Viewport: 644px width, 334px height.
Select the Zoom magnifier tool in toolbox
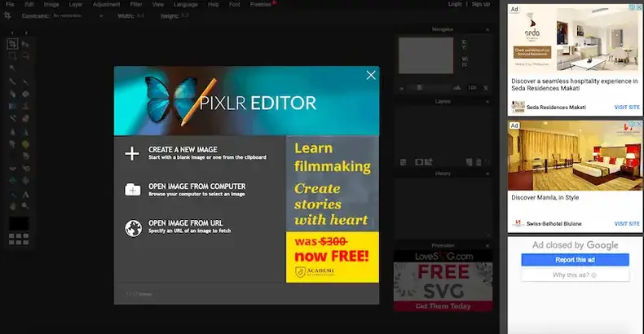click(25, 206)
